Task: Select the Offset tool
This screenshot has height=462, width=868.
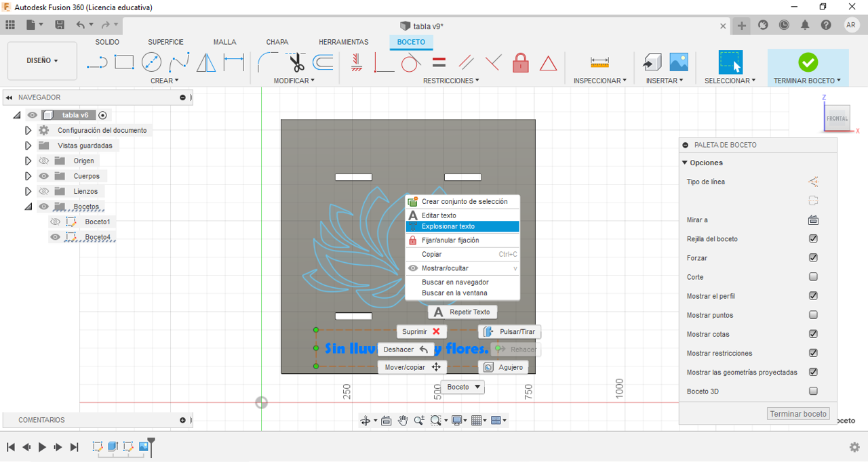Action: coord(323,63)
